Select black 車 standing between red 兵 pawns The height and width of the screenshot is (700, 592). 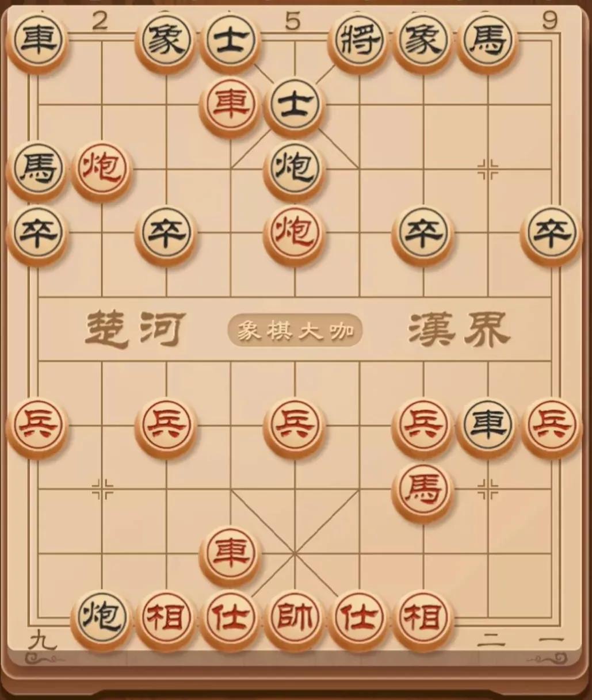(x=487, y=426)
